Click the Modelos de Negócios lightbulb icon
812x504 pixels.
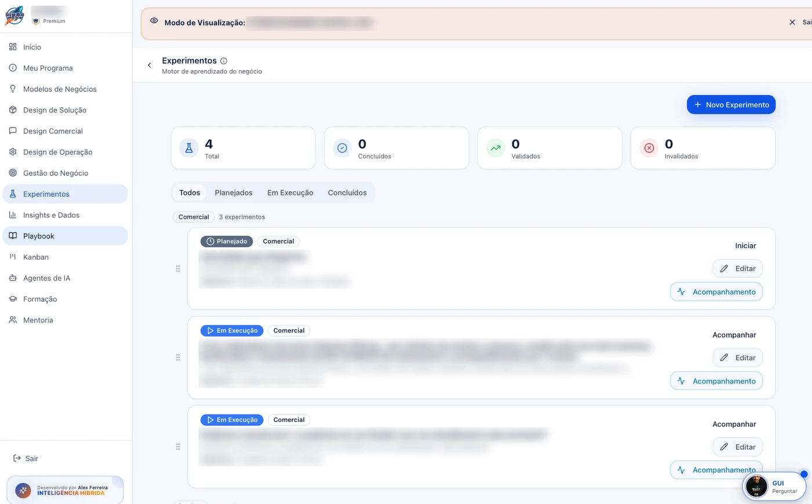tap(13, 89)
